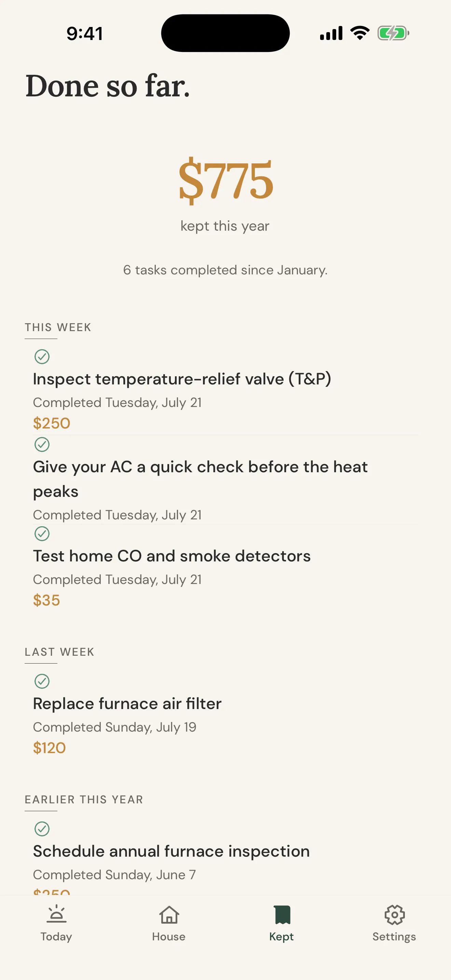This screenshot has height=980, width=451.
Task: Select the Today tab label
Action: (x=56, y=937)
